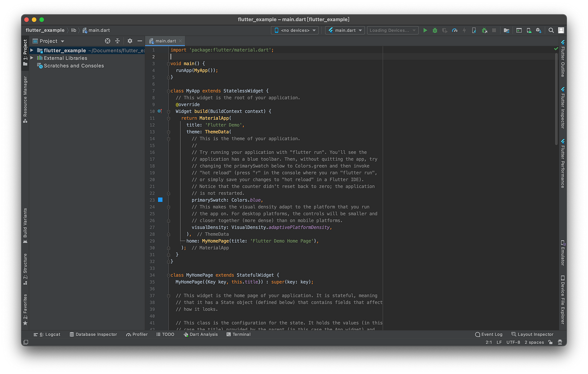Collapse all items in the Project panel
Viewport: 588px width, 374px height.
[118, 41]
